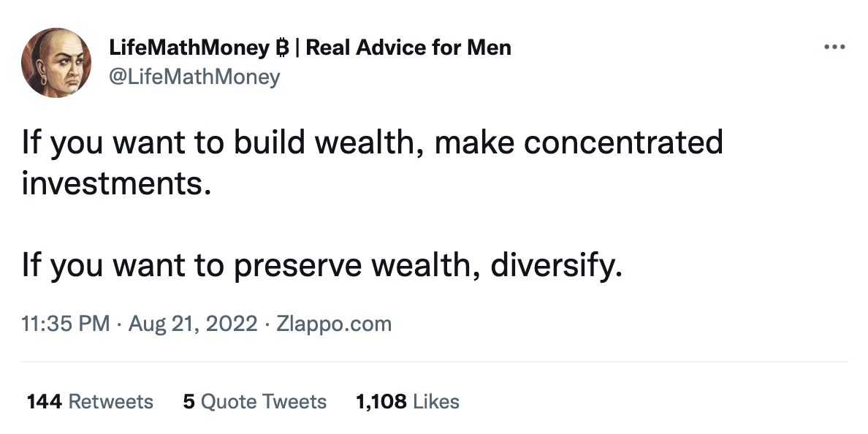The height and width of the screenshot is (434, 868).
Task: Click the number 5 quote count
Action: pyautogui.click(x=189, y=401)
